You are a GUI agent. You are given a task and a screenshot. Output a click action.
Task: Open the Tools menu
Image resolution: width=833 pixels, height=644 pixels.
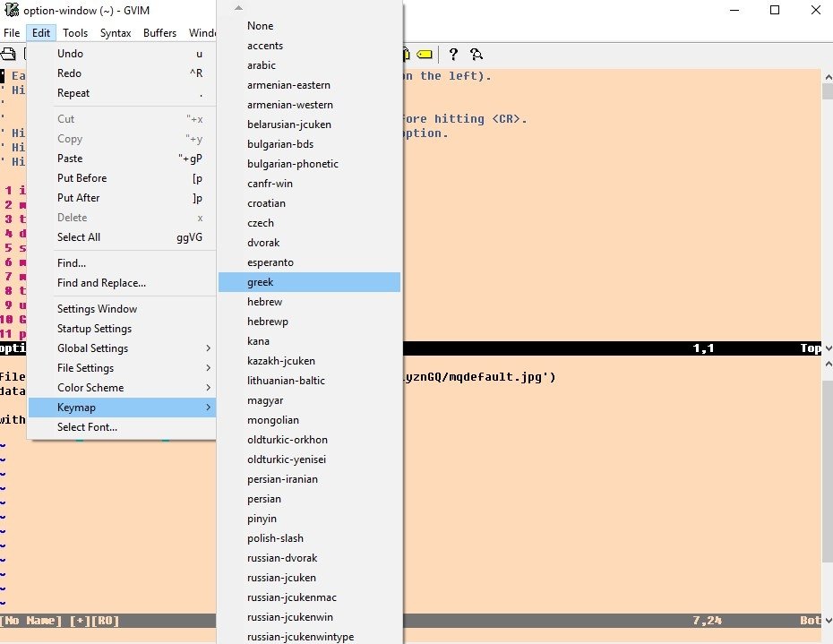coord(75,33)
